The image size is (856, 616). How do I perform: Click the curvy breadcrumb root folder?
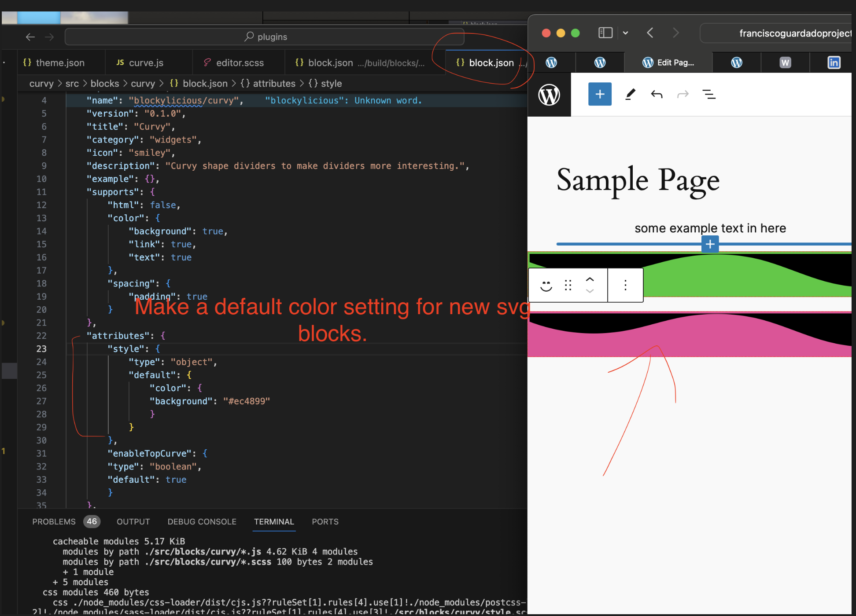pos(41,84)
